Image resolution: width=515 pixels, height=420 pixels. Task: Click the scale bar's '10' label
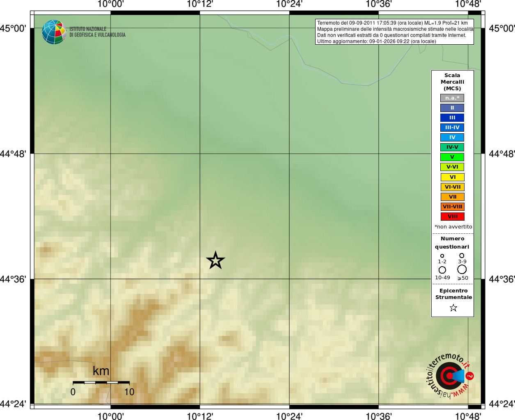click(x=129, y=392)
